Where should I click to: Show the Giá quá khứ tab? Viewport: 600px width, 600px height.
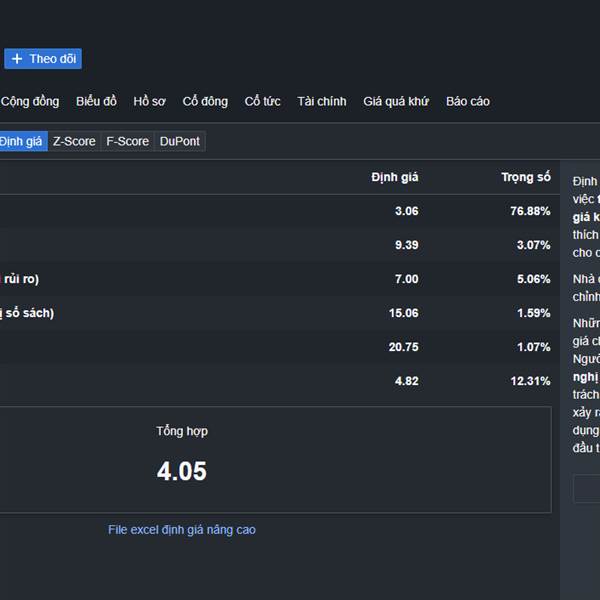(x=396, y=101)
